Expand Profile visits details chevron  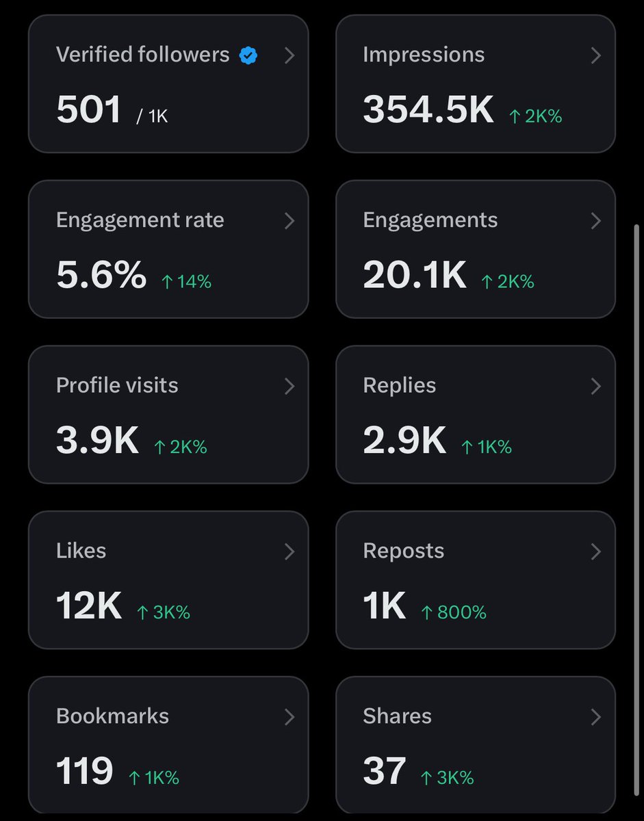[289, 386]
